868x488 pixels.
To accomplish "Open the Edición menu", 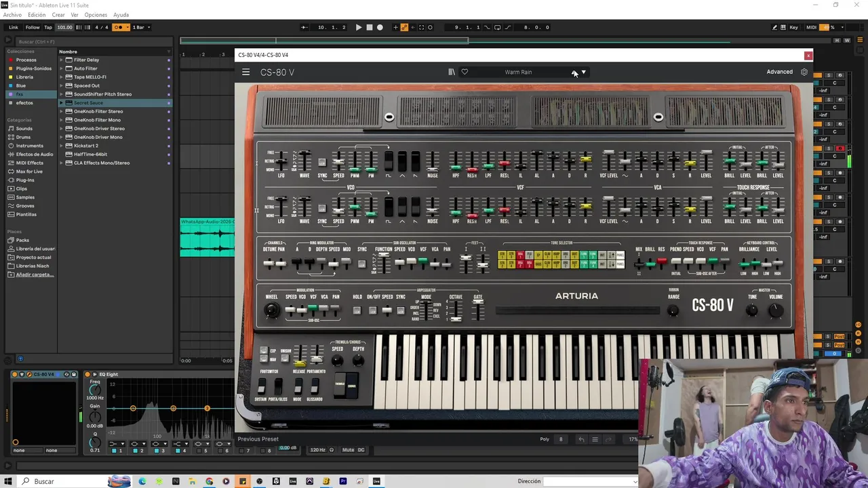I will point(37,15).
